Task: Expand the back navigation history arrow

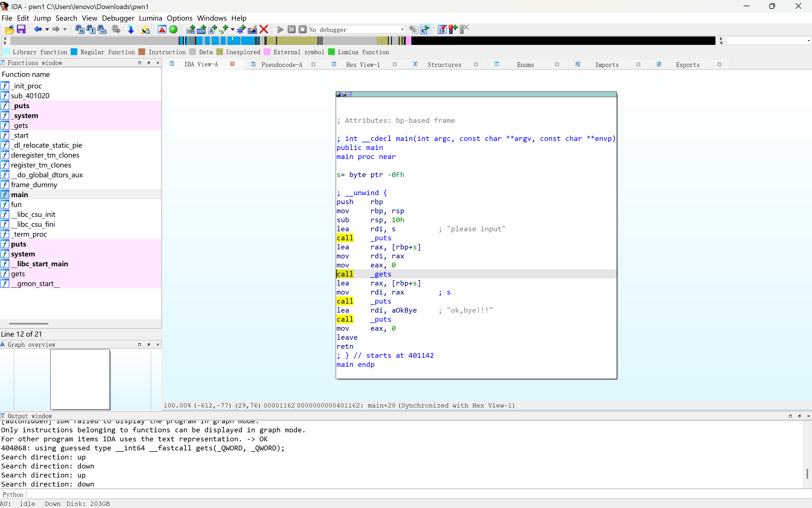Action: [47, 30]
